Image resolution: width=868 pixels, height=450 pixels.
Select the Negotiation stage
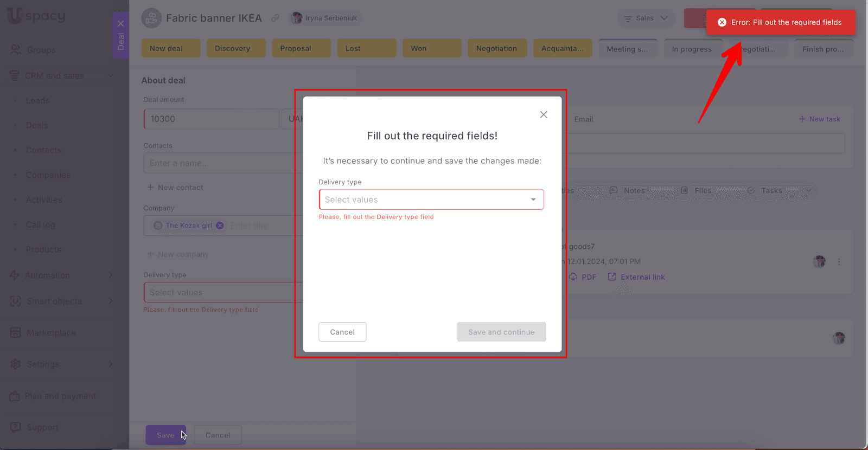coord(496,48)
